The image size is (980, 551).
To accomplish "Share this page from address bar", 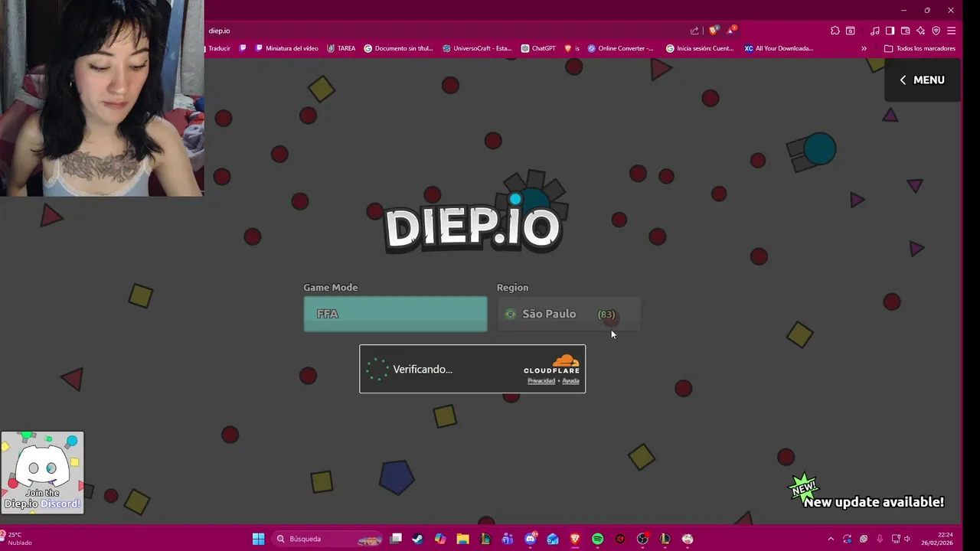I will point(694,31).
